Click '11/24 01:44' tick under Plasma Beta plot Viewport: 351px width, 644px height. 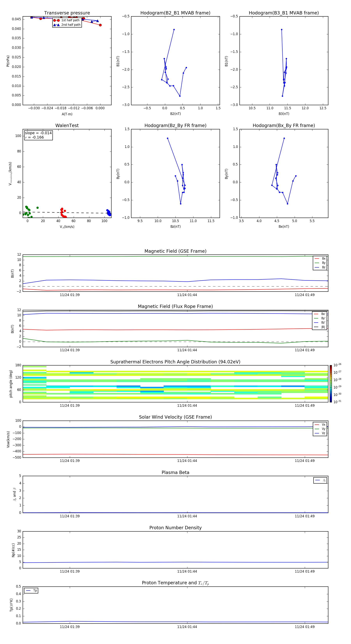(187, 516)
